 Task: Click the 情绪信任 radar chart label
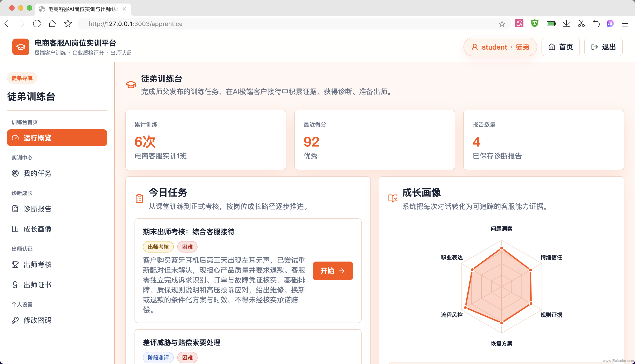coord(551,258)
